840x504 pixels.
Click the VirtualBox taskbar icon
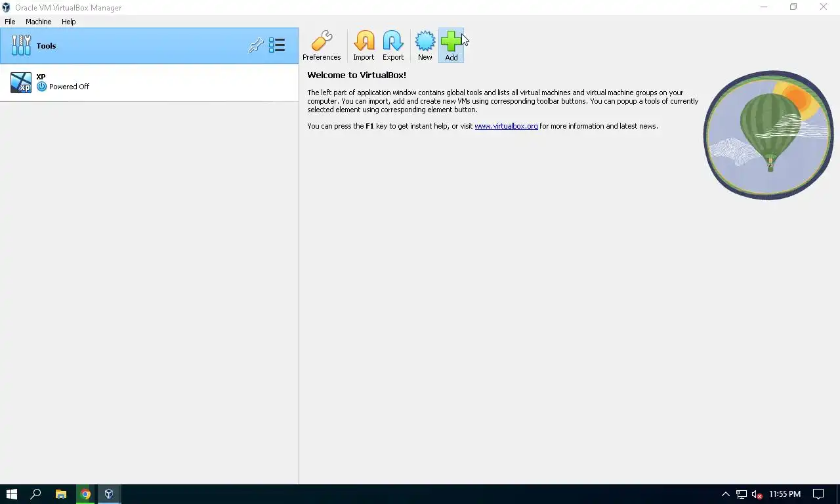[109, 494]
